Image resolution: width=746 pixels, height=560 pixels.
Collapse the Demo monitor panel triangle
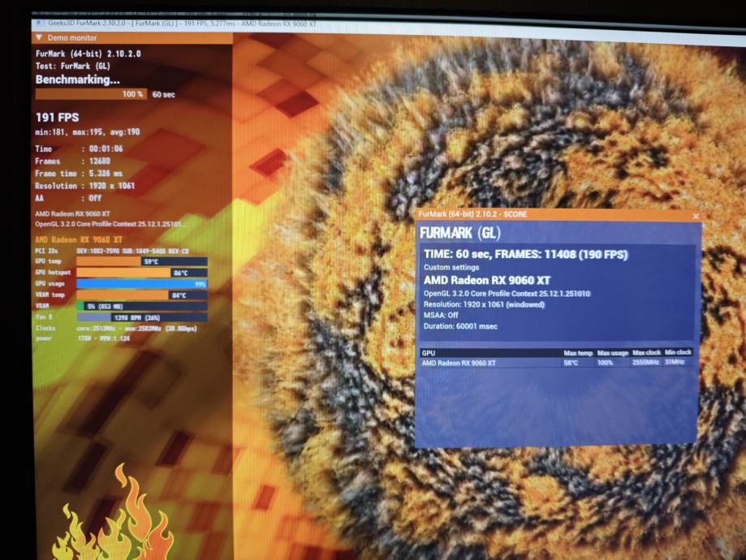click(39, 37)
